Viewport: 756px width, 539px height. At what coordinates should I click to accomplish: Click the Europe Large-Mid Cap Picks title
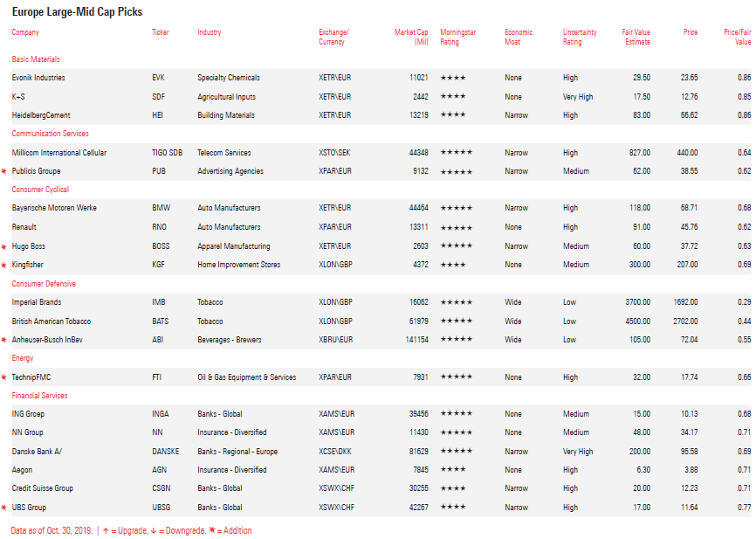(77, 12)
